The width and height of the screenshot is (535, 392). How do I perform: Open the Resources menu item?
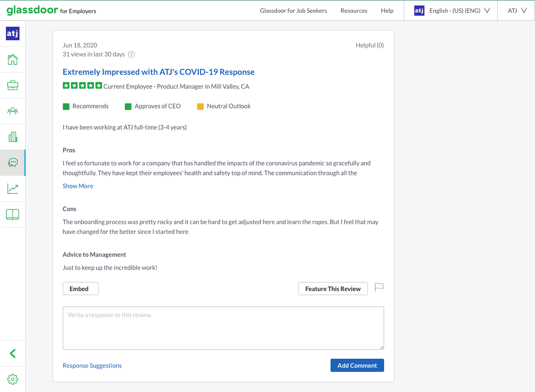click(354, 11)
